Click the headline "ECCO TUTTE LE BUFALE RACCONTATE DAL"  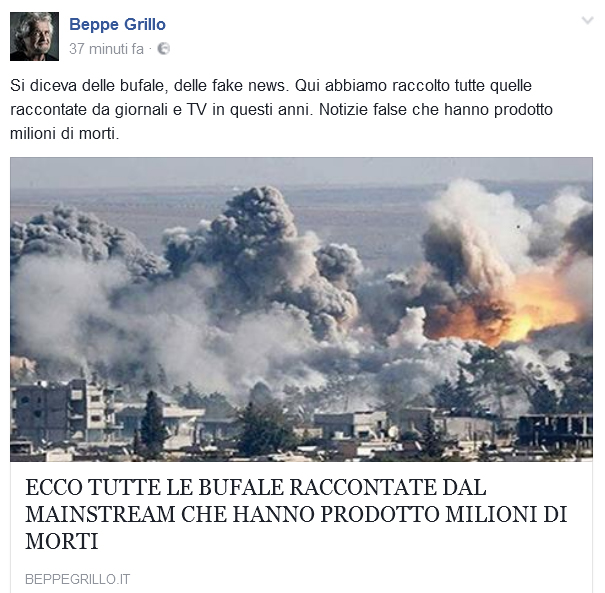tap(255, 487)
